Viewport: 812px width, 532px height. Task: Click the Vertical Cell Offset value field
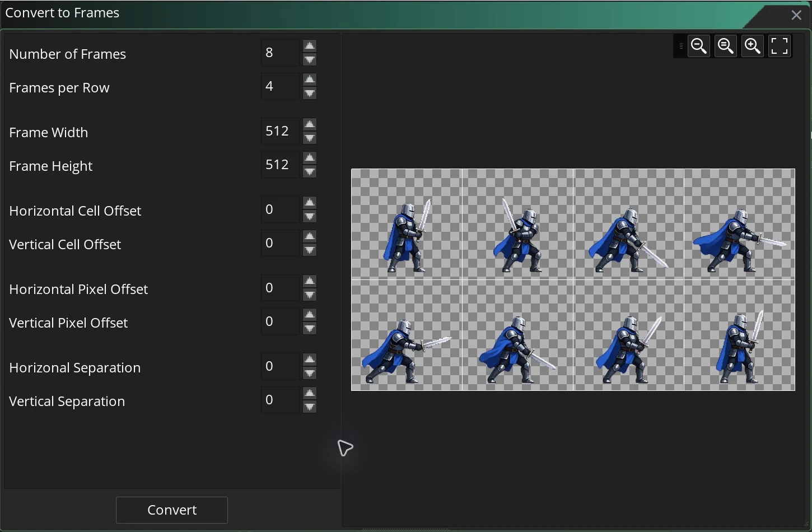tap(281, 243)
